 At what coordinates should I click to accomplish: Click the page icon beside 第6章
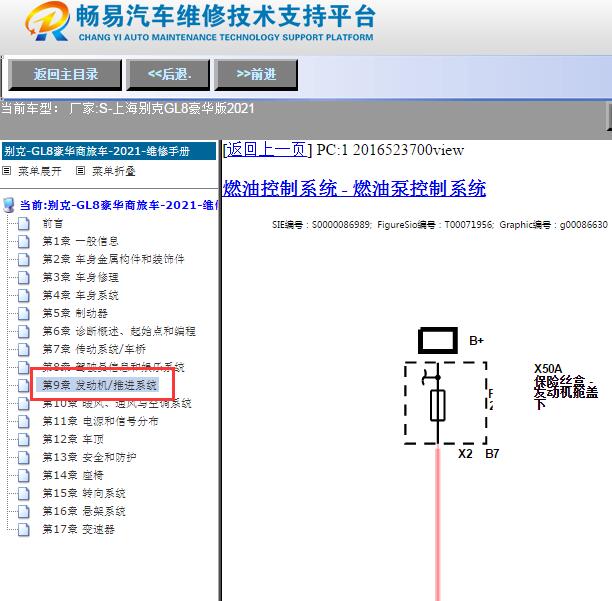tap(24, 331)
